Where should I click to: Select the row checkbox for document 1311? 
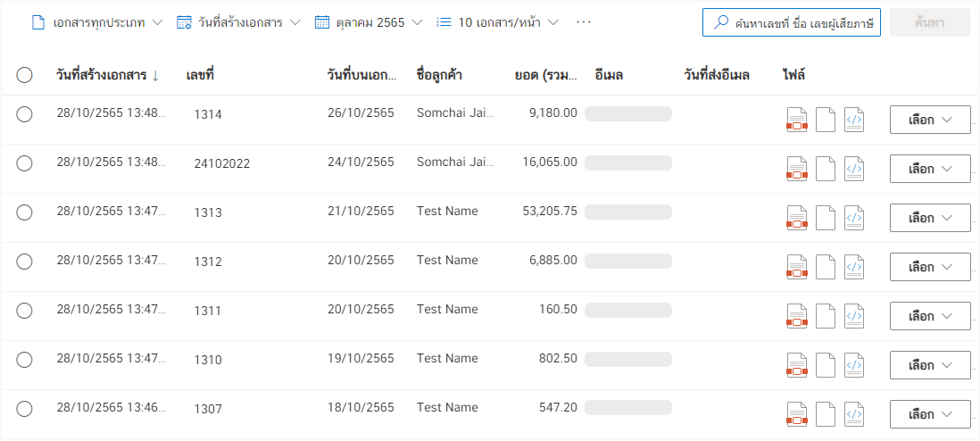[24, 311]
